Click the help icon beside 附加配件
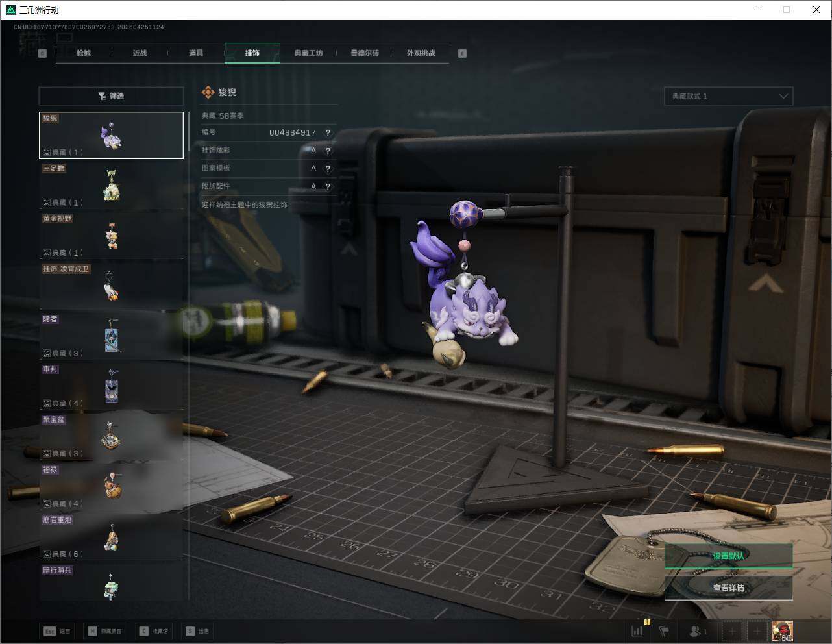Viewport: 832px width, 644px height. pyautogui.click(x=328, y=186)
